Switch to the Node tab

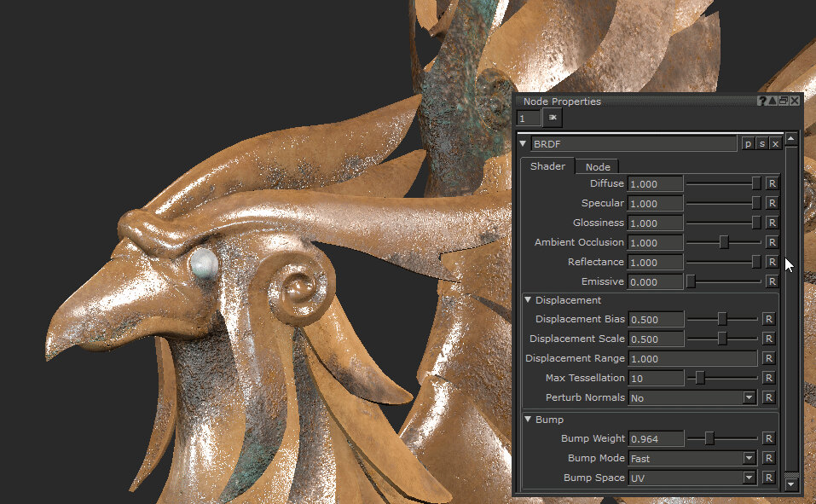pos(597,166)
